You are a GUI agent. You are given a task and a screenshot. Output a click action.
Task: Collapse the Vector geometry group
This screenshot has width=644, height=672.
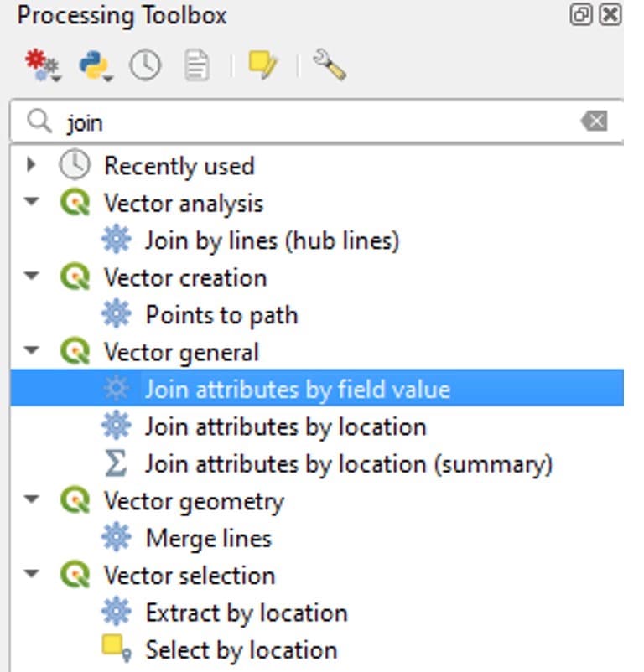point(32,501)
